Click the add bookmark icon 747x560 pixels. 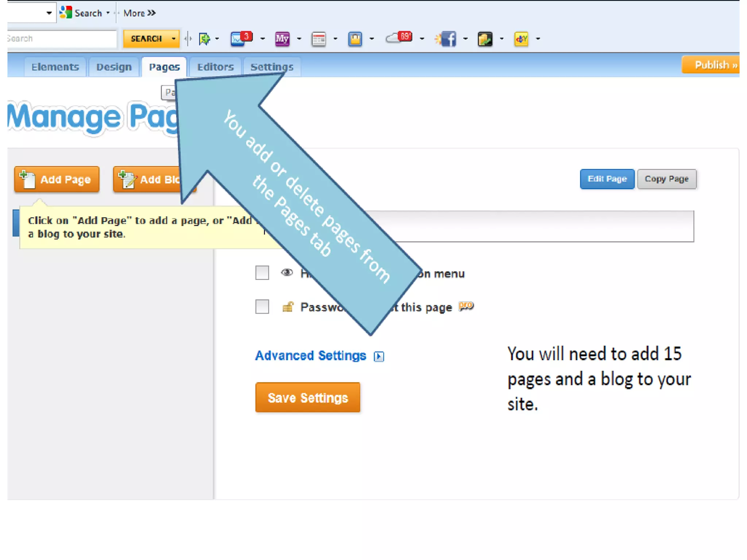205,39
